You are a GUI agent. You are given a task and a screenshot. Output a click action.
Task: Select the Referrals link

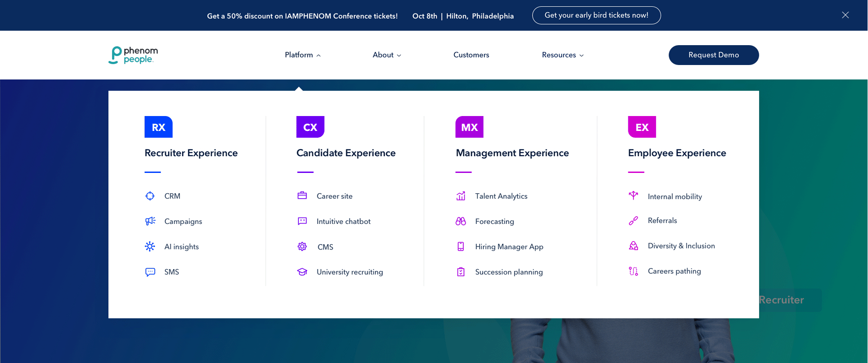[x=662, y=220]
